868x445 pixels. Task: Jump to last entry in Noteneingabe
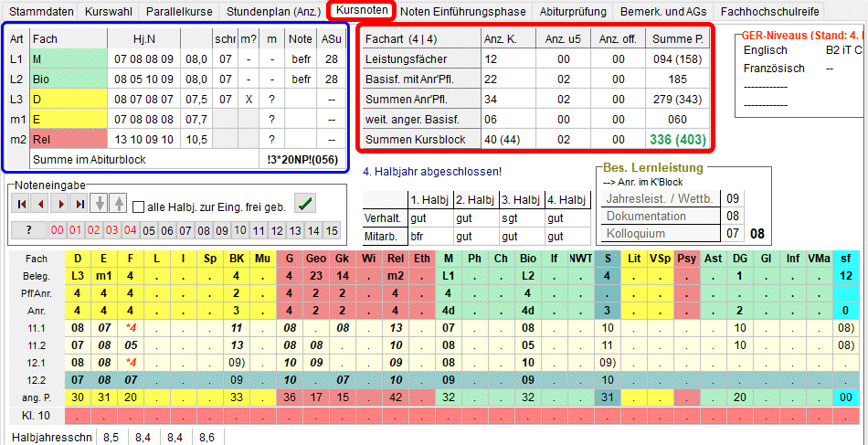79,205
